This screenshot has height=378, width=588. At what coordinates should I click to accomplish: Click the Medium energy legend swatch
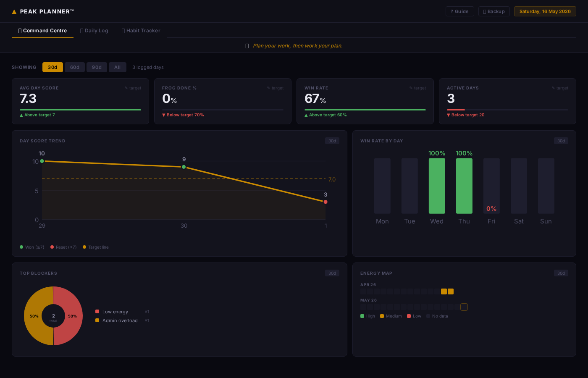(x=382, y=316)
